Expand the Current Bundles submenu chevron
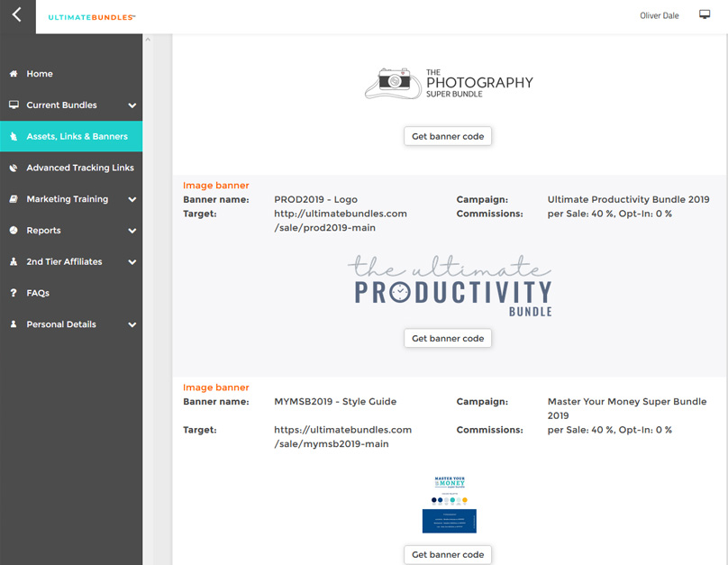The height and width of the screenshot is (565, 728). (x=132, y=105)
